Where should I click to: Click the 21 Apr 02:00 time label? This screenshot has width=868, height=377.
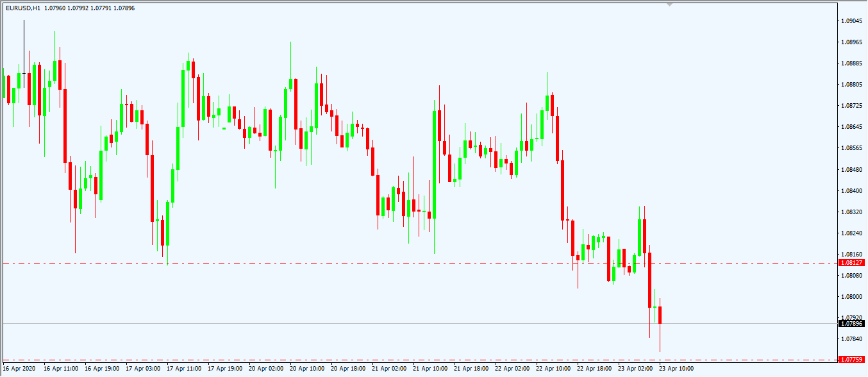tap(389, 369)
